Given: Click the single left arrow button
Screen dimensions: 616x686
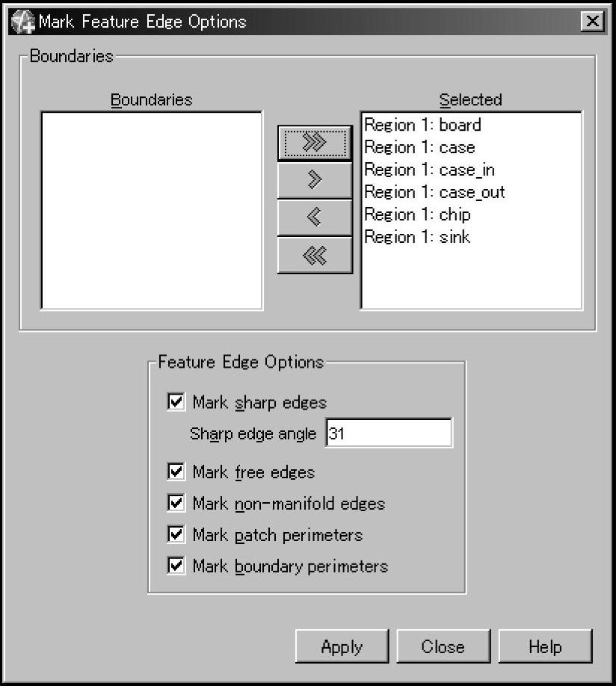Looking at the screenshot, I should click(x=315, y=217).
